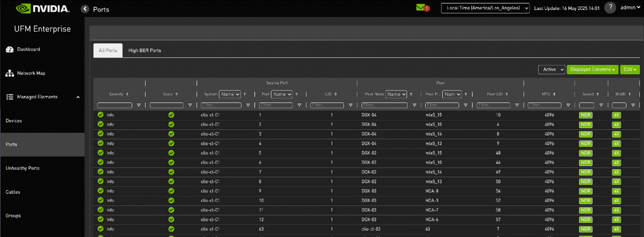This screenshot has width=644, height=237.
Task: Click the NVIDIA logo
Action: pyautogui.click(x=42, y=8)
